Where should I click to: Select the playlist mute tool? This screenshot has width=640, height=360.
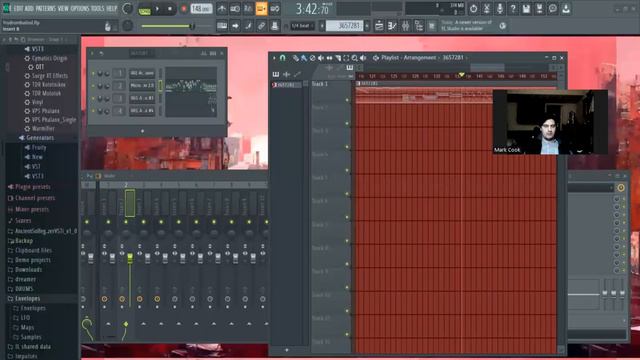point(321,58)
